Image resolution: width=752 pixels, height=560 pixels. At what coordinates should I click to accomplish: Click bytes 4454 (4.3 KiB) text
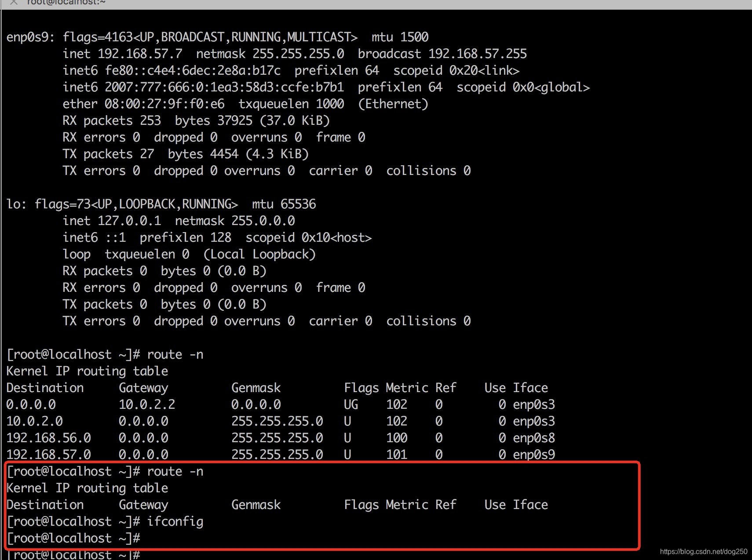pos(238,154)
